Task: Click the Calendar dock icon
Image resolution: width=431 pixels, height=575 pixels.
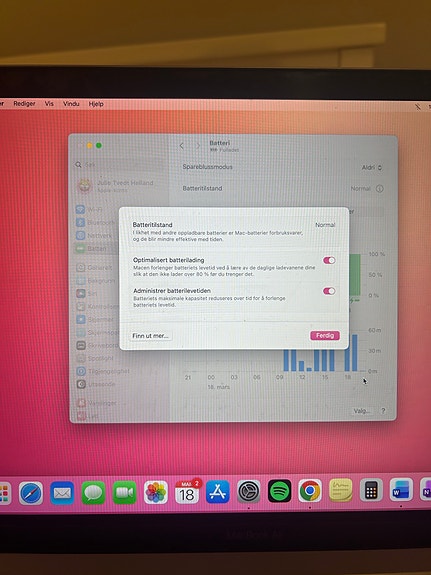Action: point(187,492)
